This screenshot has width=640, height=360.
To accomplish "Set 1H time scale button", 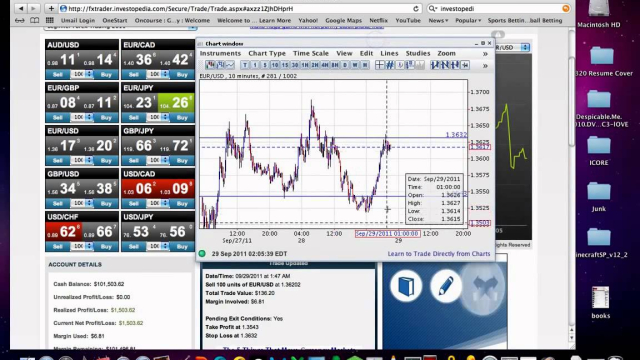I will click(x=304, y=65).
